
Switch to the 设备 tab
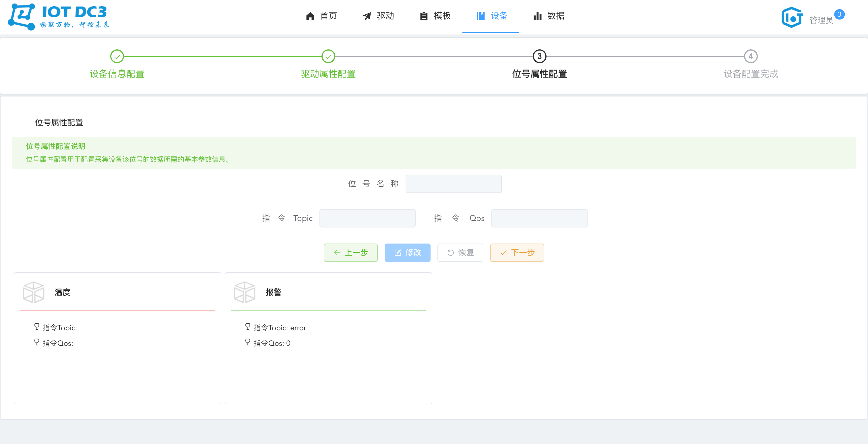click(x=491, y=16)
